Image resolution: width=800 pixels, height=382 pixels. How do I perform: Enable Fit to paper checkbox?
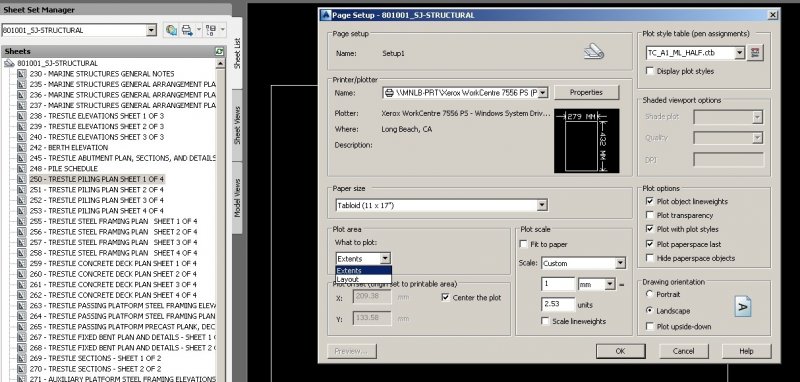(523, 244)
